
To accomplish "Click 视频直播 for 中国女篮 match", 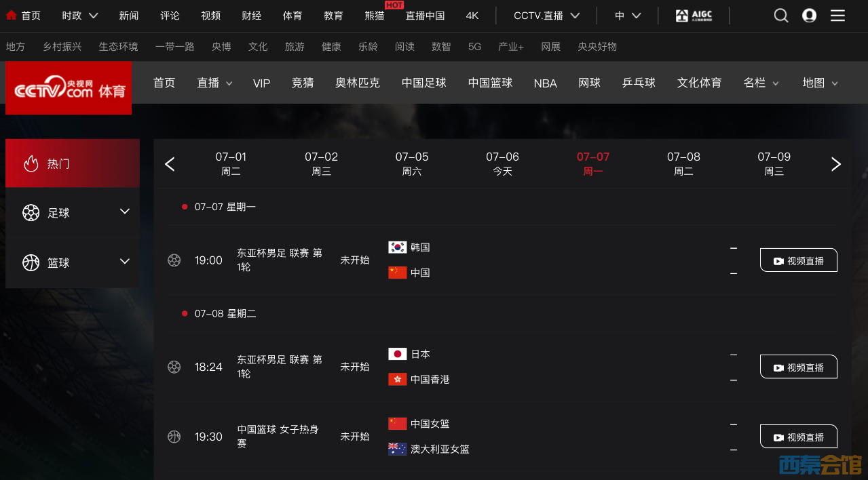I will point(798,437).
